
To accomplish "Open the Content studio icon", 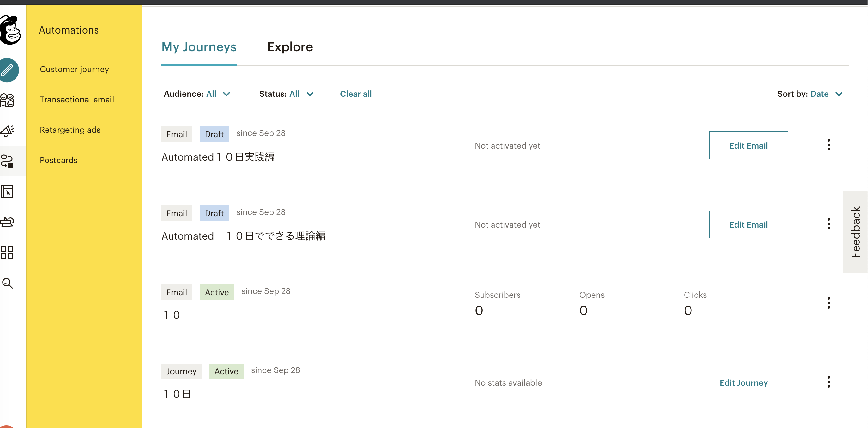I will click(x=7, y=222).
